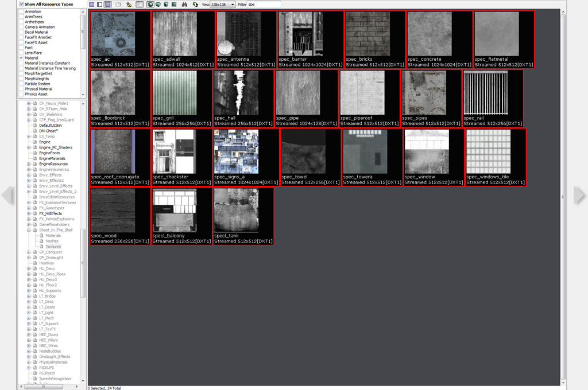The width and height of the screenshot is (588, 390).
Task: Expand the CH_Necris_Male1 package
Action: (x=29, y=103)
